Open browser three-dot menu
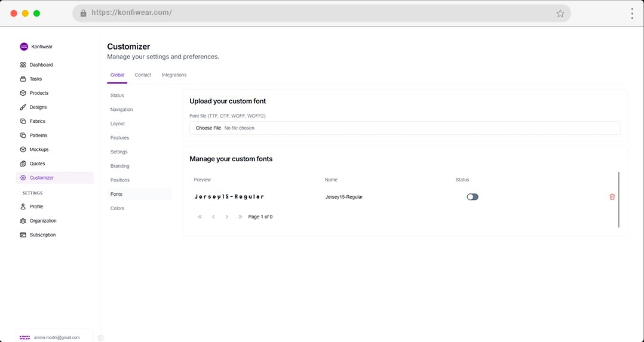 point(632,13)
